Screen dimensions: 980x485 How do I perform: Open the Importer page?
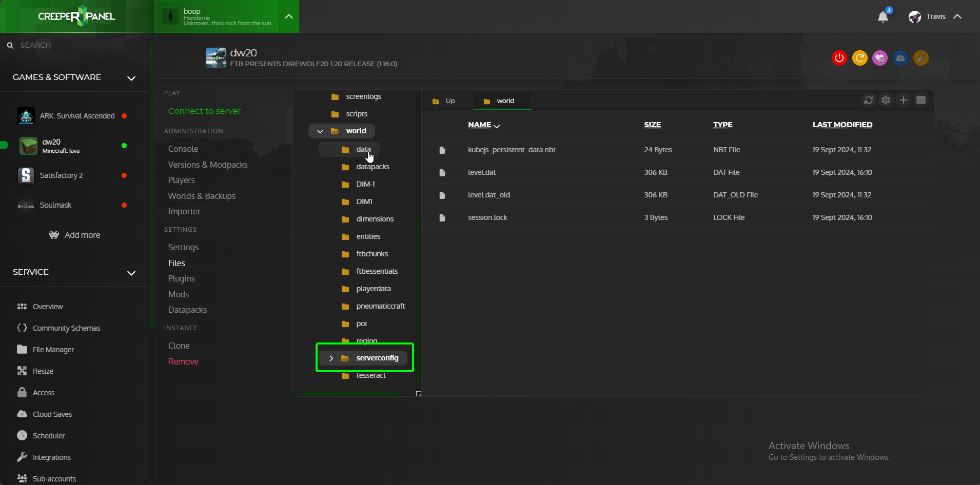click(x=184, y=211)
